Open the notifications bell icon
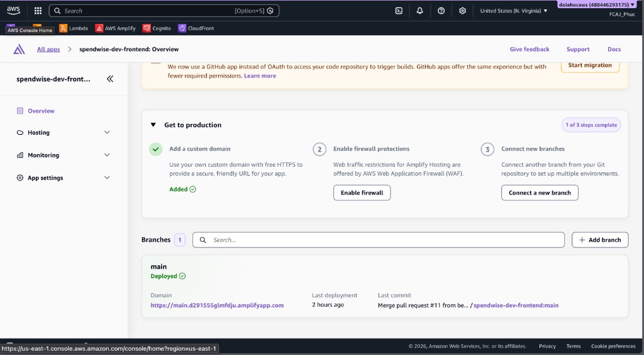Screen dimensions: 644x355 pyautogui.click(x=419, y=11)
